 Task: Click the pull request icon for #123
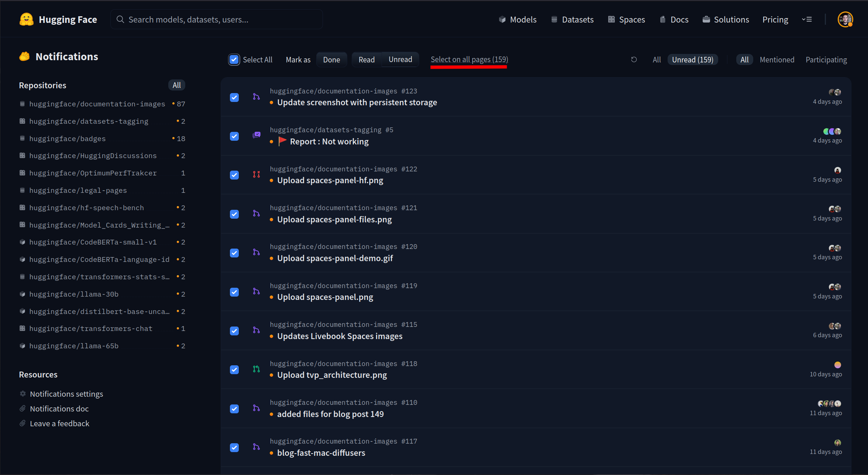coord(256,97)
